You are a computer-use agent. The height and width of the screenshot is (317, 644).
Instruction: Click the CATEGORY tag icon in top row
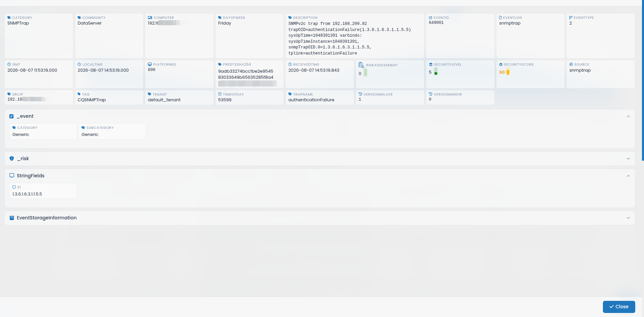(9, 18)
